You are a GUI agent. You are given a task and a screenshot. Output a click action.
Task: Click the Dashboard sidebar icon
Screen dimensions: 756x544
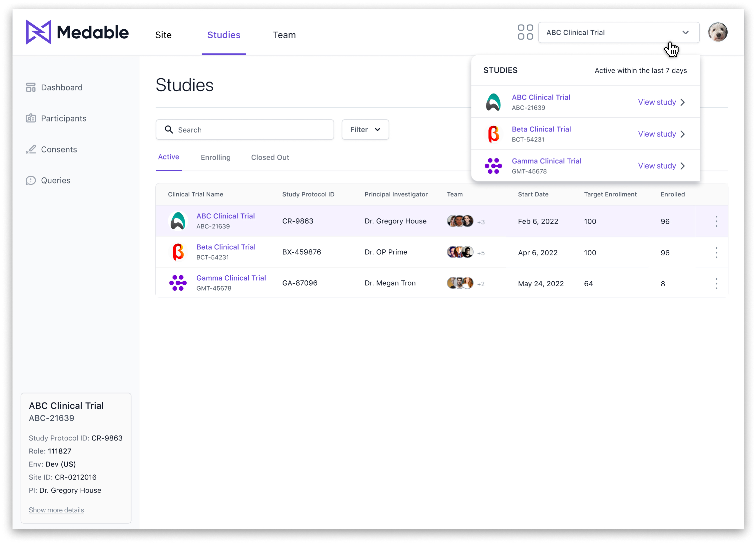coord(31,87)
